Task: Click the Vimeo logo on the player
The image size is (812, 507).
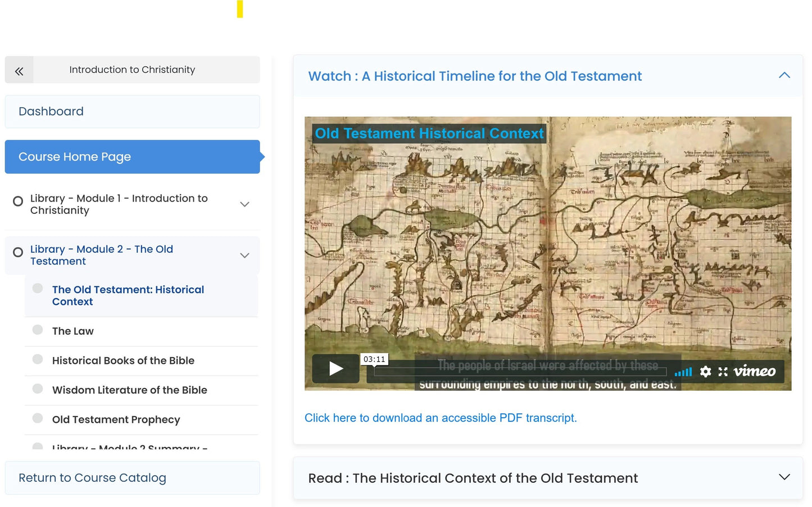Action: (x=755, y=371)
